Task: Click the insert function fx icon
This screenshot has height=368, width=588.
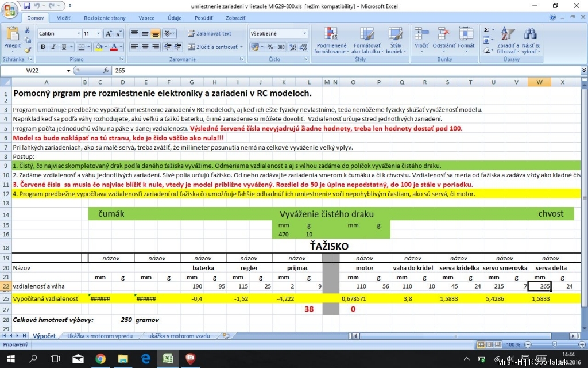Action: (x=106, y=70)
